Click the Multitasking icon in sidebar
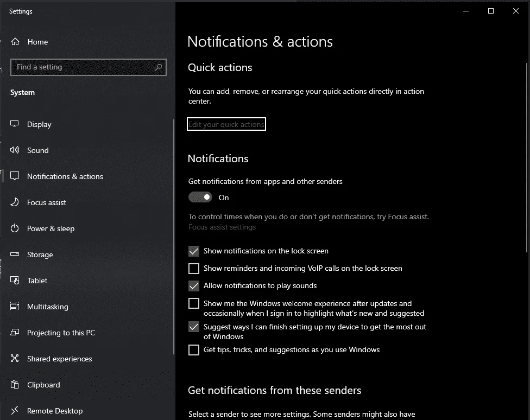This screenshot has width=530, height=420. (15, 306)
